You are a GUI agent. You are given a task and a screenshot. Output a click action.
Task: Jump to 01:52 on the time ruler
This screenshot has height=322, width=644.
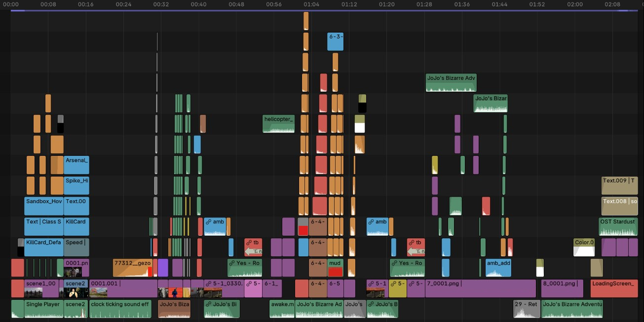pyautogui.click(x=537, y=4)
